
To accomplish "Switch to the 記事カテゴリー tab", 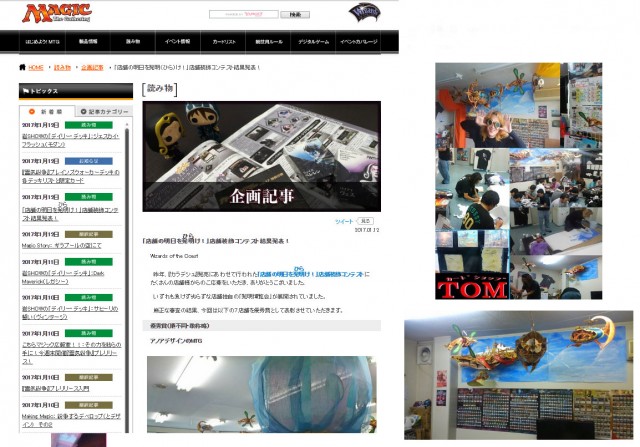I will coord(104,111).
